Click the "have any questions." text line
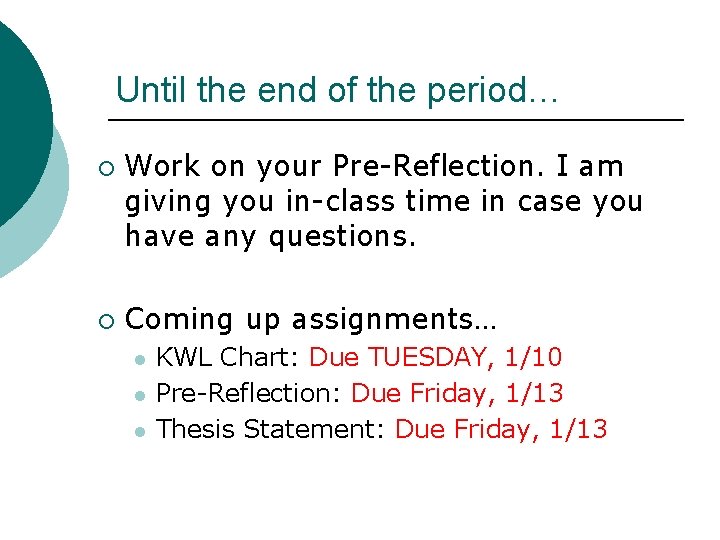 (x=270, y=236)
